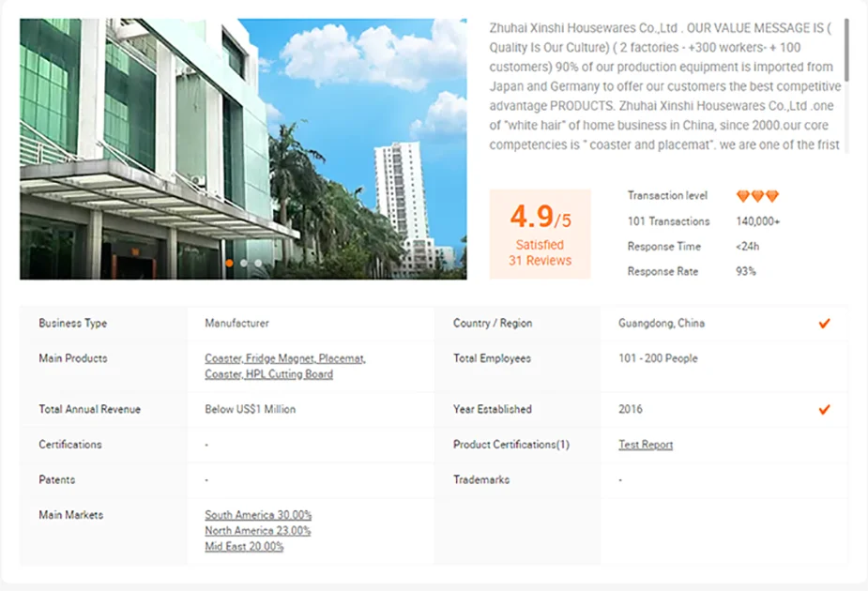Click the company description paragraph
The width and height of the screenshot is (868, 591).
click(x=665, y=86)
